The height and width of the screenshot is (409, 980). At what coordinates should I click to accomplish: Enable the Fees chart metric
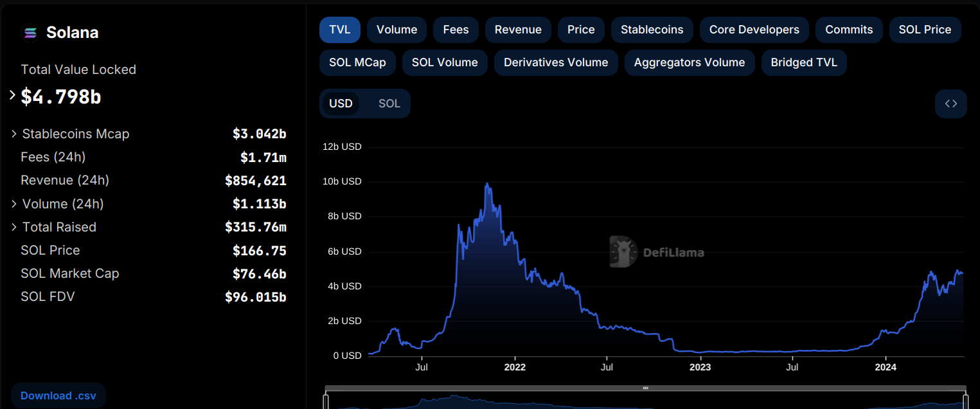[x=455, y=30]
